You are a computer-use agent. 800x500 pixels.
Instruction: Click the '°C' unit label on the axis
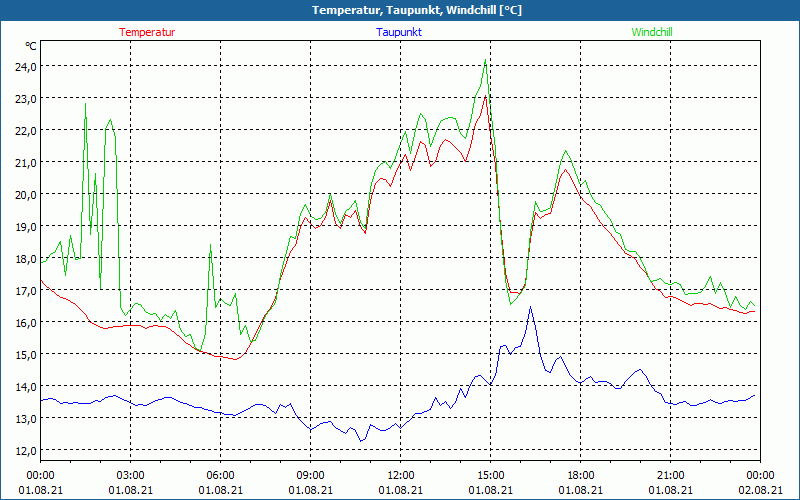pyautogui.click(x=31, y=46)
